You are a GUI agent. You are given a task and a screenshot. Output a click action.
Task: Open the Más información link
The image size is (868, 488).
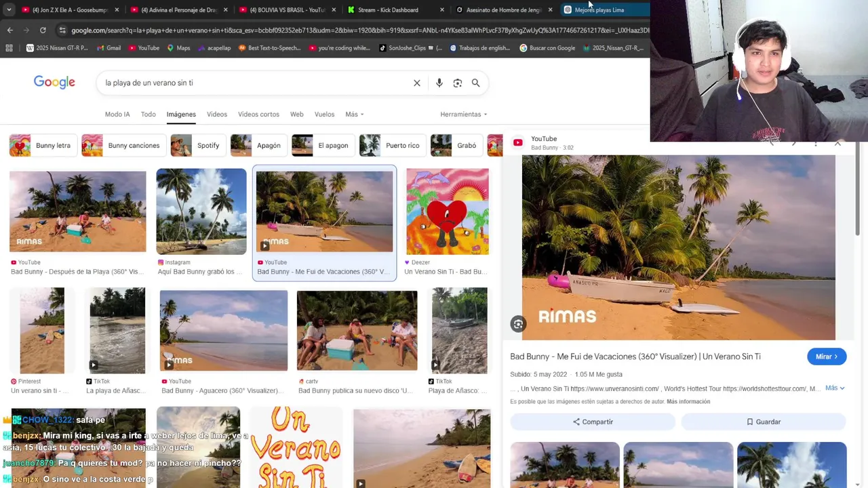pos(688,401)
